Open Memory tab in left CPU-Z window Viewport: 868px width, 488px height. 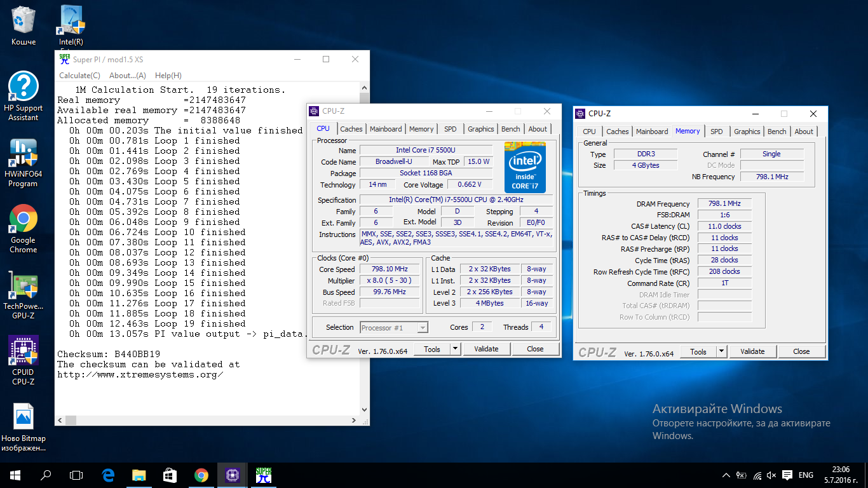(421, 129)
